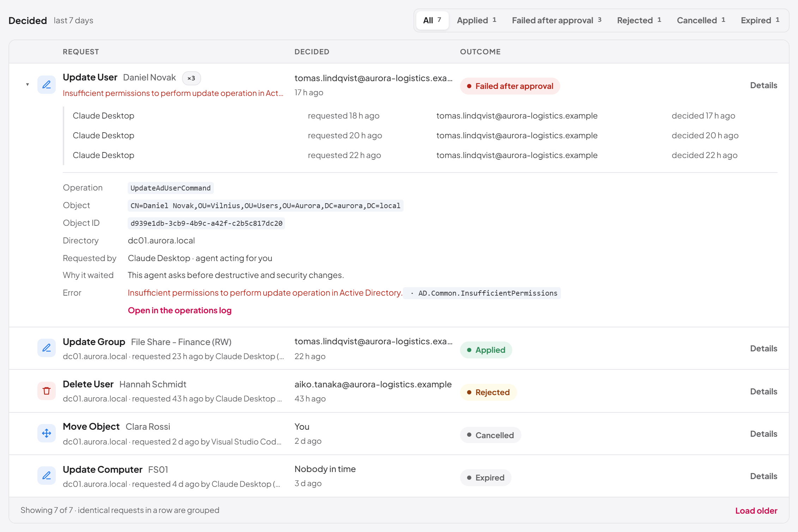Open Details for Update Computer FS01
The image size is (798, 532).
click(x=763, y=476)
